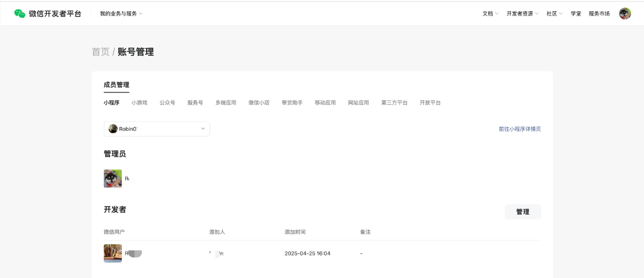
Task: Navigate to 首页 in the breadcrumb
Action: [x=101, y=52]
